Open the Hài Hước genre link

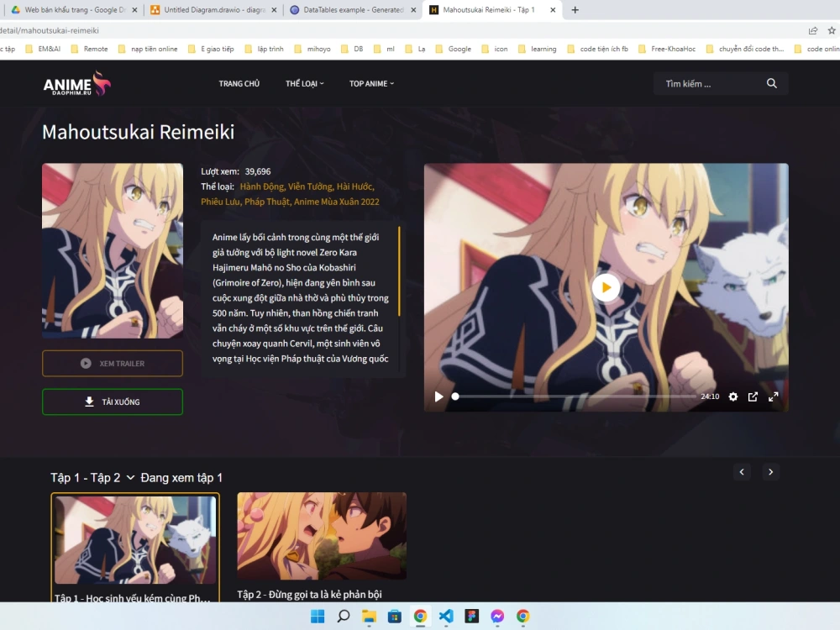point(354,186)
